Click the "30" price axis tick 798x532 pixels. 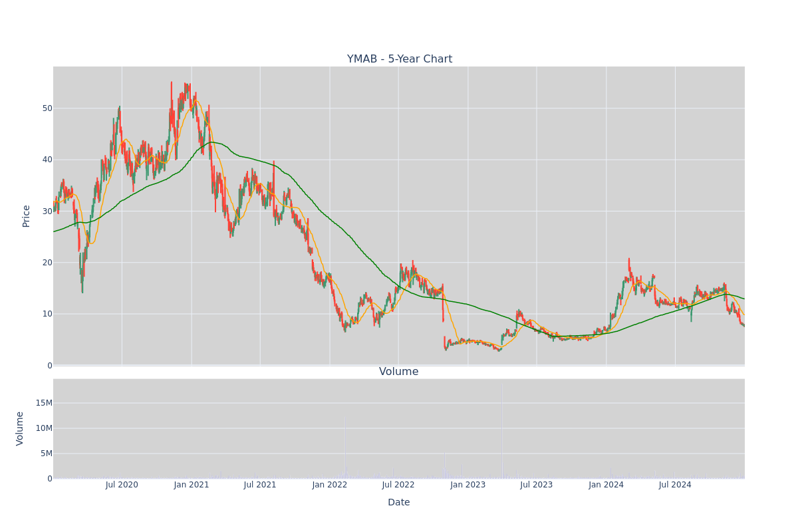47,211
